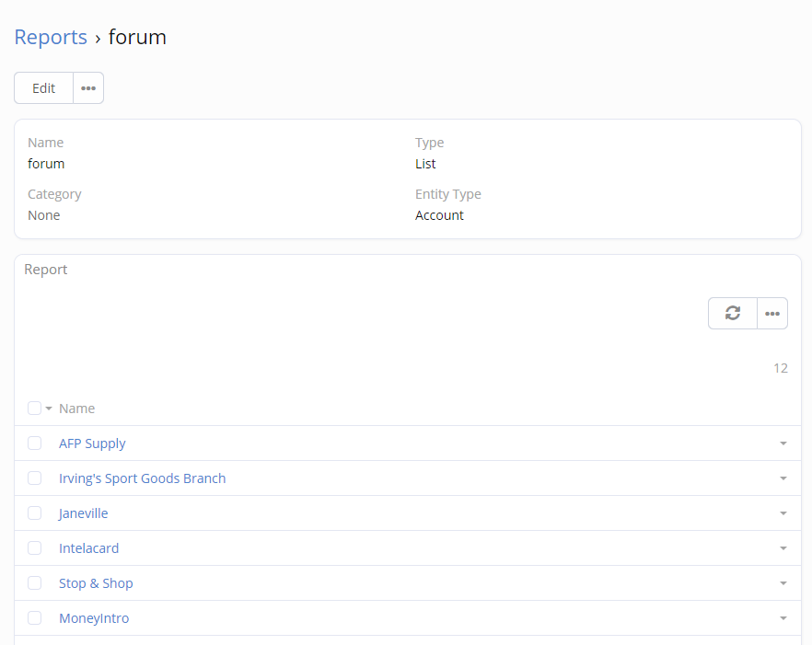Open the report panel three-dots menu
This screenshot has width=812, height=645.
[772, 313]
